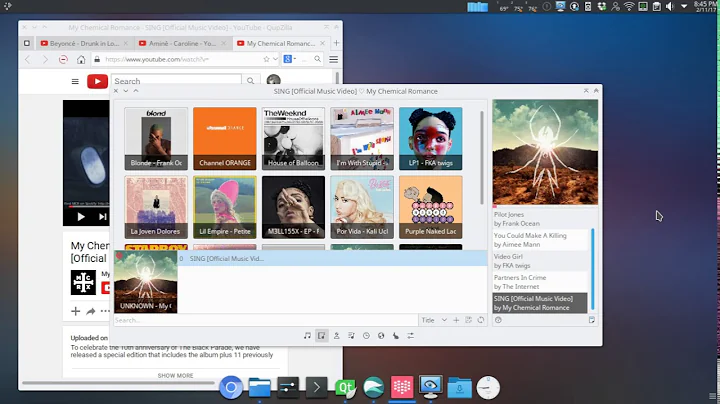Select the Albums view icon

pyautogui.click(x=322, y=336)
